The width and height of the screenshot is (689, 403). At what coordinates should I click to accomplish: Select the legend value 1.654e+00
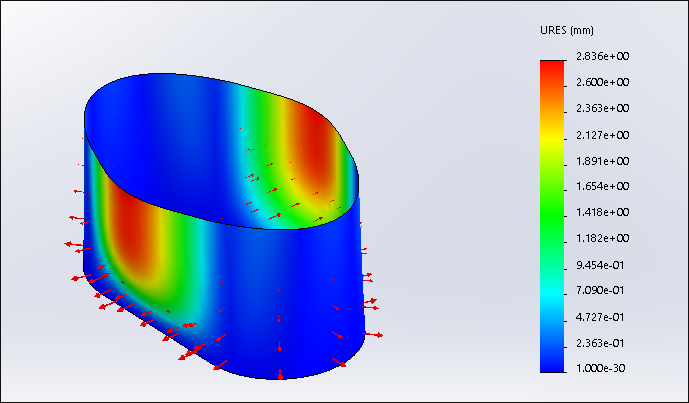(x=602, y=186)
